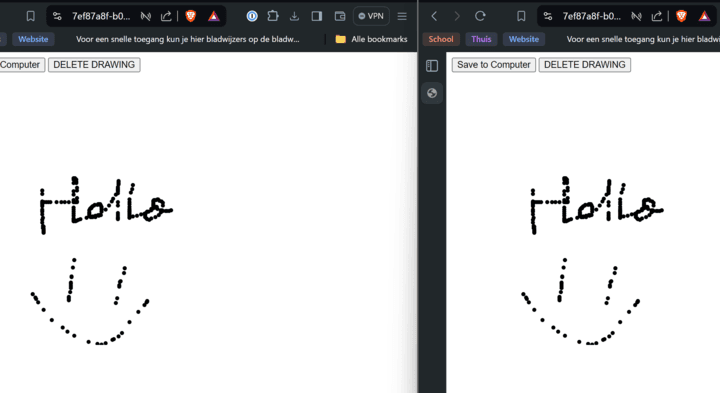Screen dimensions: 720x393
Task: Click the 1Password extension icon
Action: pyautogui.click(x=252, y=16)
